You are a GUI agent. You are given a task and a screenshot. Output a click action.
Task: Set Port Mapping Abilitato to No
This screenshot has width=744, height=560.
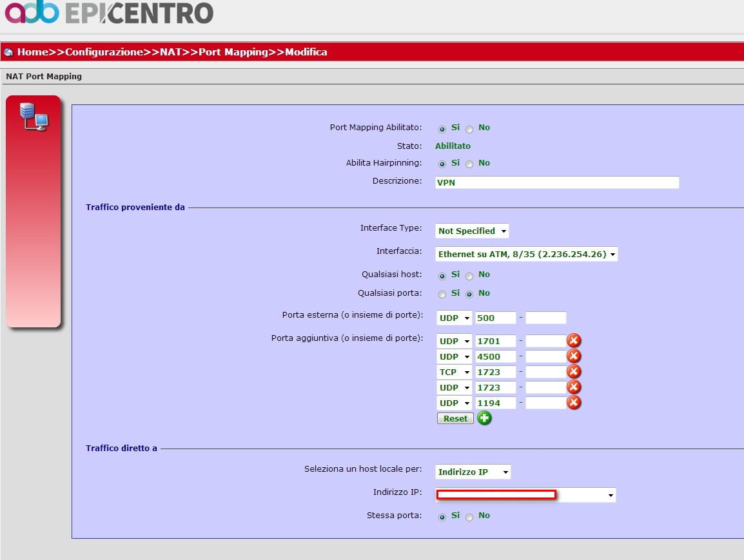point(469,129)
